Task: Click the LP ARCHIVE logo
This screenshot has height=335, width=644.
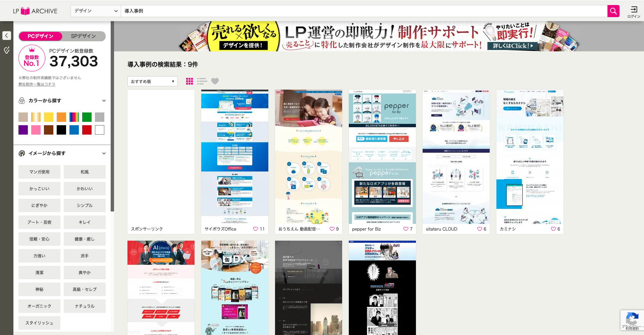Action: (x=35, y=11)
